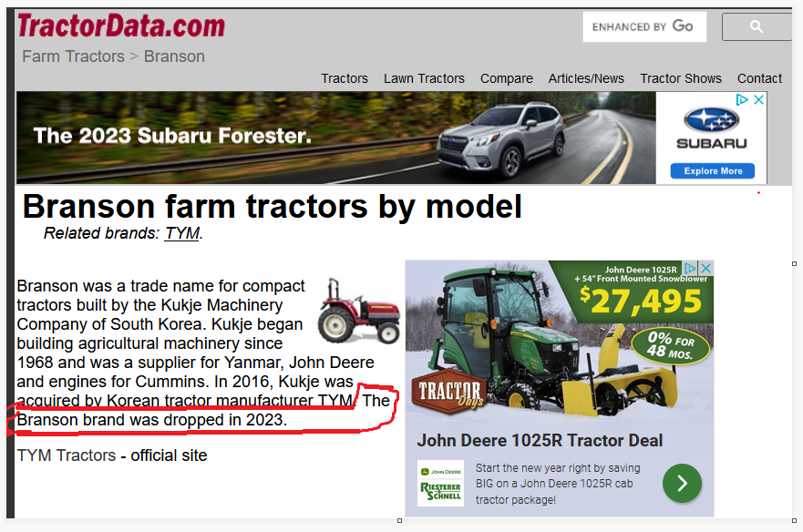Go to the Compare page
803x532 pixels.
click(507, 78)
